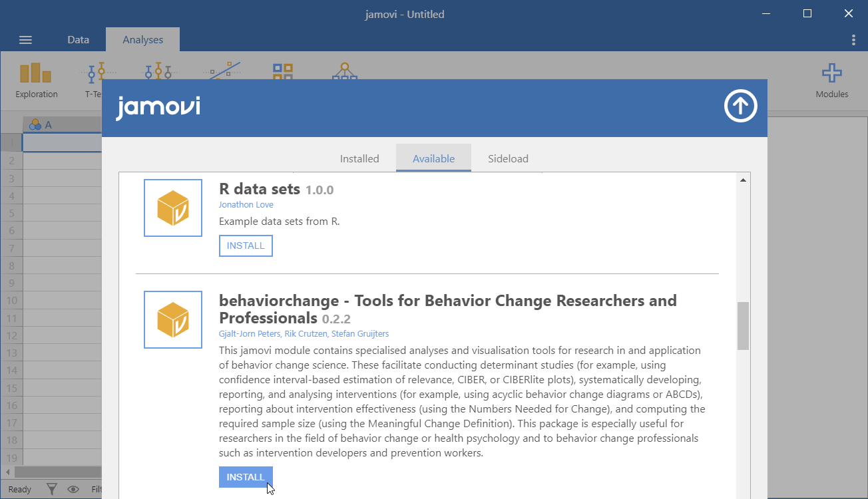
Task: Click the R data sets version 1.0.0
Action: pos(320,190)
